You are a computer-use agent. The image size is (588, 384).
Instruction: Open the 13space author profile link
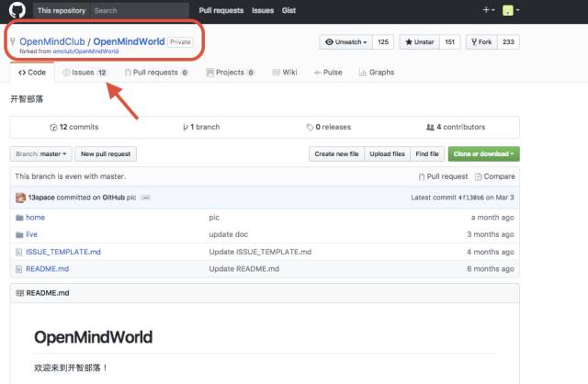pos(41,198)
